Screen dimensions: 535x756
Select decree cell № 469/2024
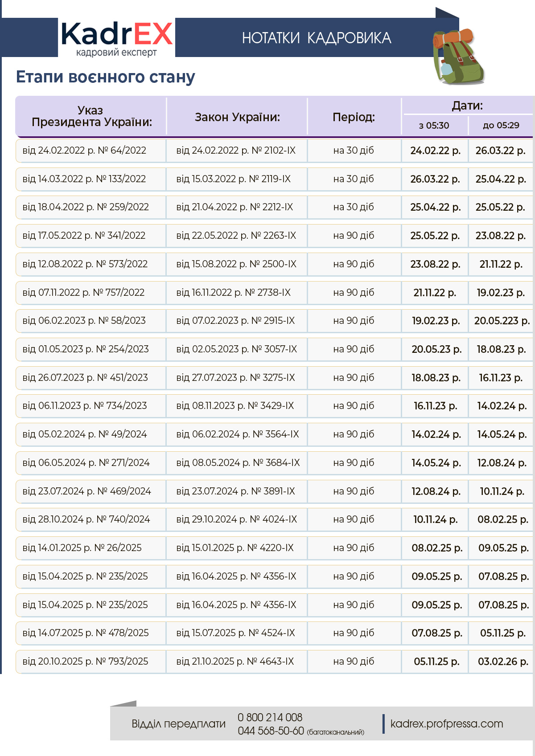86,491
